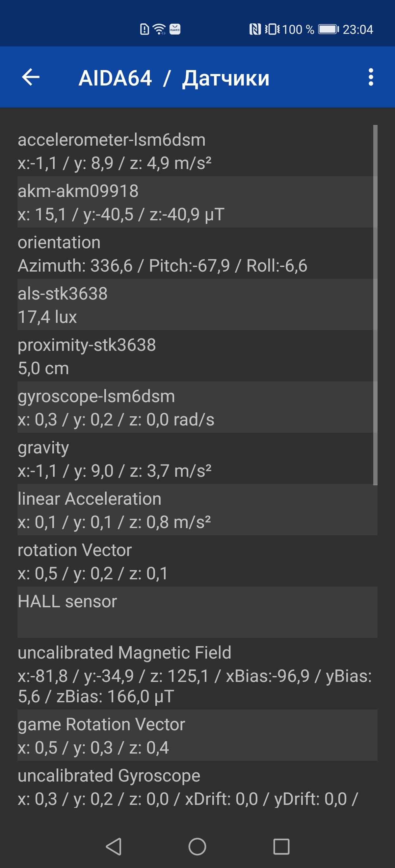Tap the AIDA64 / Датчики title
The width and height of the screenshot is (395, 868).
[174, 78]
